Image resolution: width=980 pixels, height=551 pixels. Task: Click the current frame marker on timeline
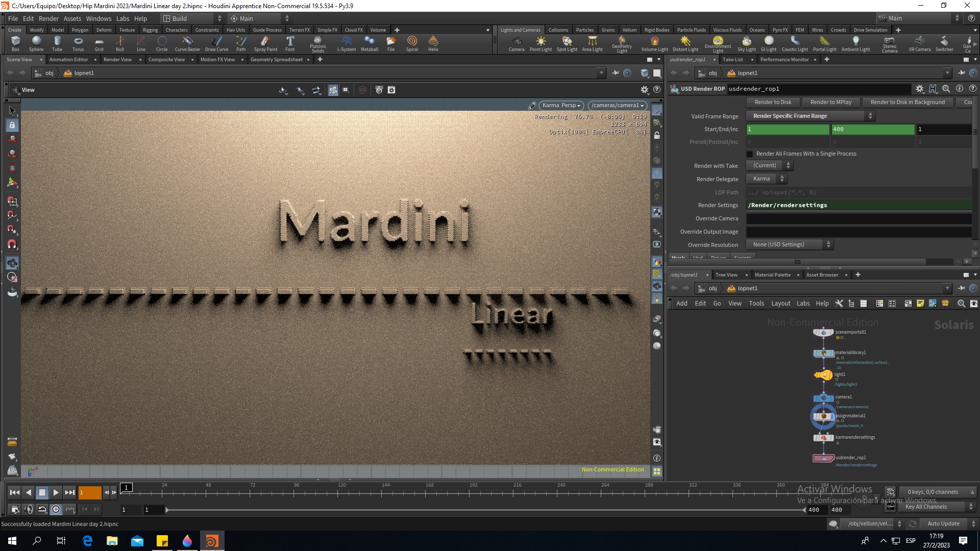(x=126, y=488)
